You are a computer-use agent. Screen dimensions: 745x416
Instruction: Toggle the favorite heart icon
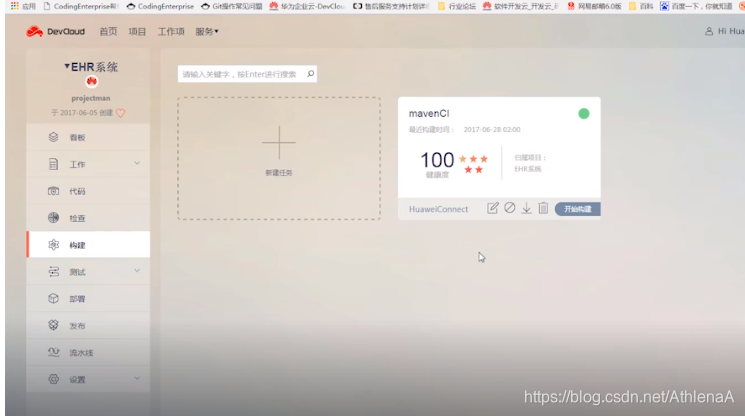coord(121,113)
